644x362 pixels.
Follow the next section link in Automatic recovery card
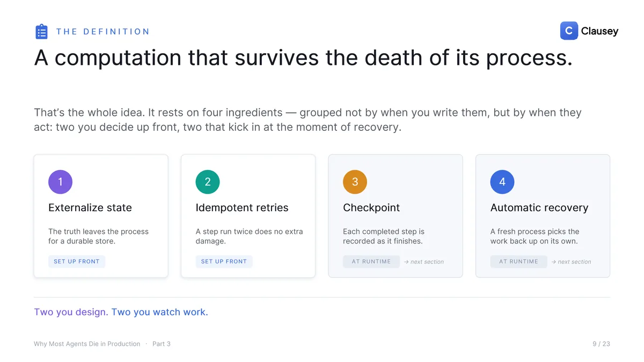tap(571, 262)
